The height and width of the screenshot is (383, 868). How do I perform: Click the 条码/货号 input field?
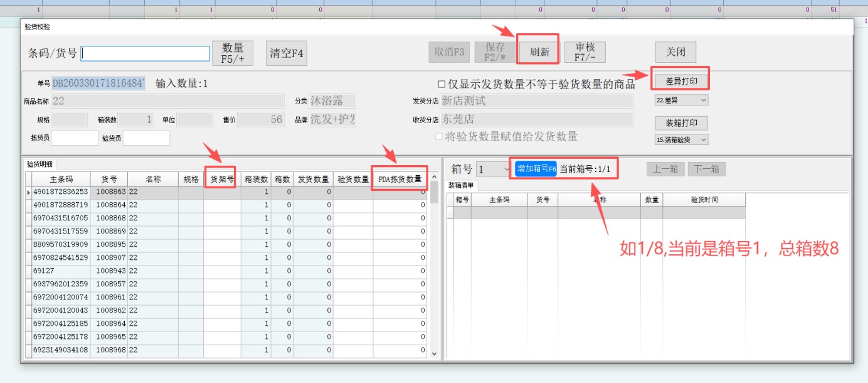pyautogui.click(x=146, y=54)
